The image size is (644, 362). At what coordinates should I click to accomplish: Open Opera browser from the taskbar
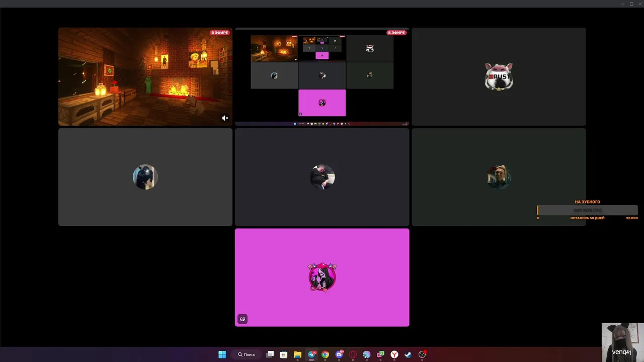coord(353,354)
